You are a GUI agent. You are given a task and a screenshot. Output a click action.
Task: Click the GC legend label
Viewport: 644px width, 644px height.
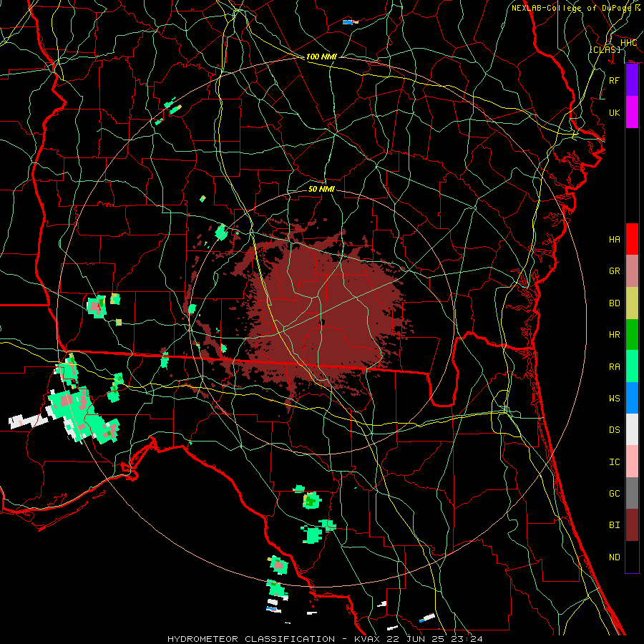pos(615,494)
